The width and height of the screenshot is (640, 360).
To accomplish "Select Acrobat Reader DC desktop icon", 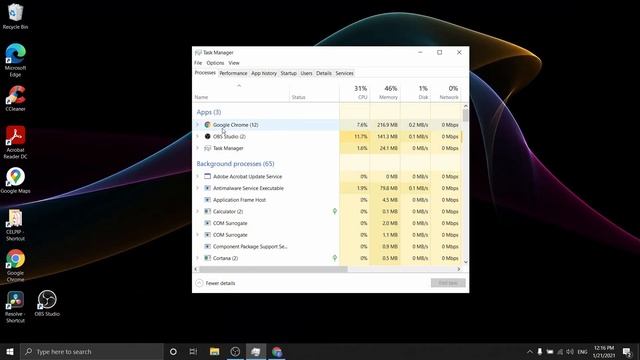I will pos(15,142).
